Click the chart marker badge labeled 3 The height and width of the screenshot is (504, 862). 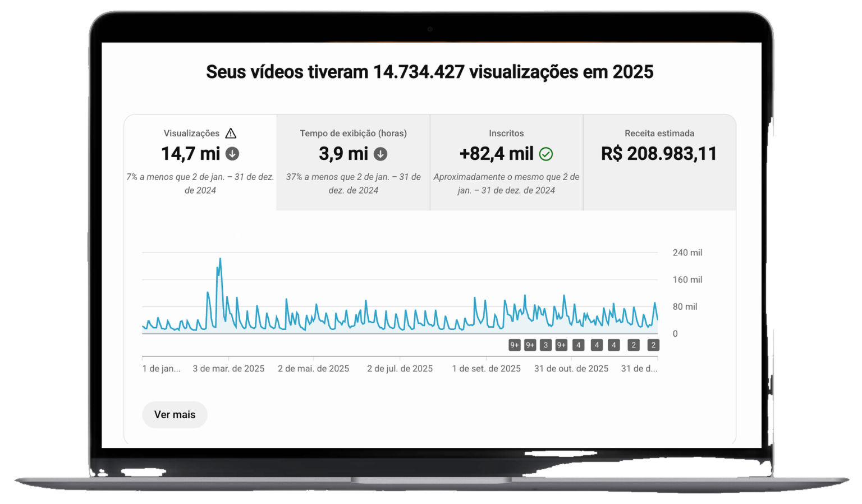click(545, 345)
